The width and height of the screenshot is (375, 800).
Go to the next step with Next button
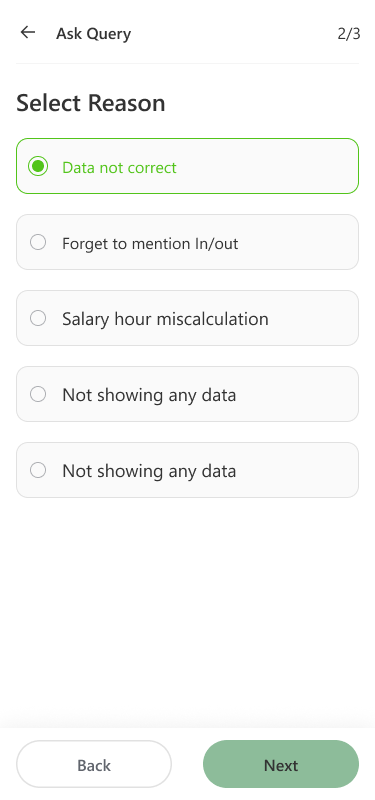281,764
